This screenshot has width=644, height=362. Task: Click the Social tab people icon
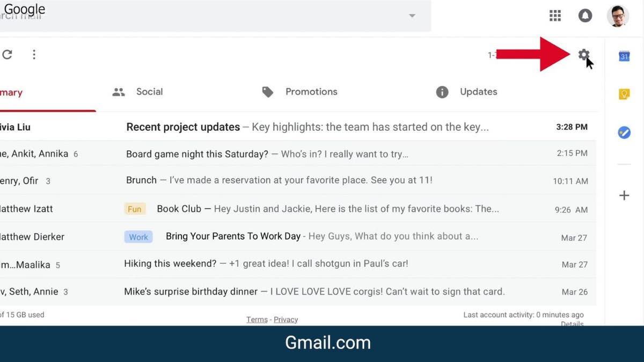(x=119, y=92)
